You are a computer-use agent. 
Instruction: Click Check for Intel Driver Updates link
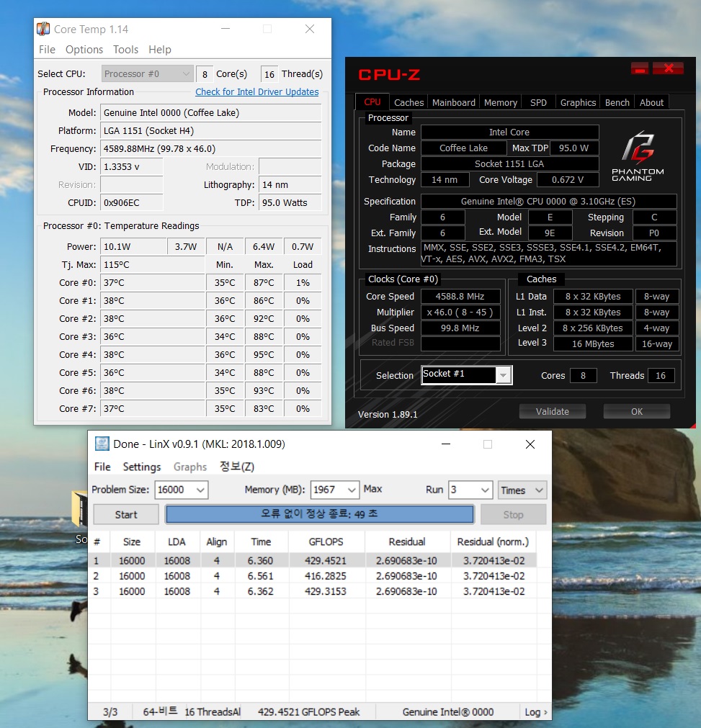point(257,92)
